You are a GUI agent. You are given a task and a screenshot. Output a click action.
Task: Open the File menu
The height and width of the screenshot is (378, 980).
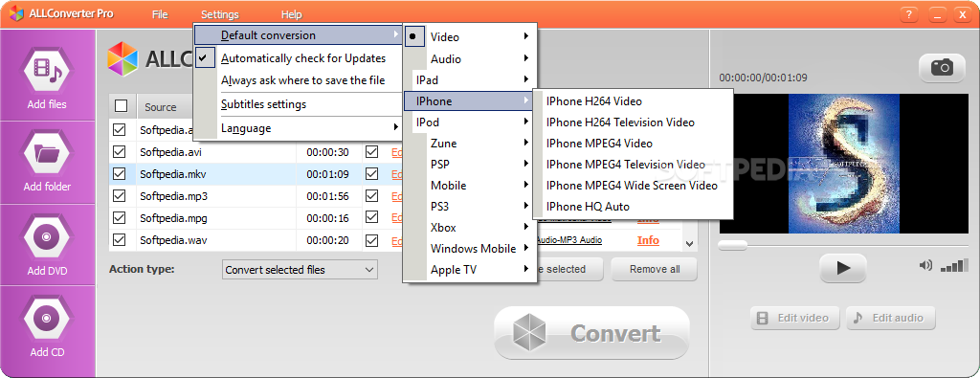click(160, 14)
